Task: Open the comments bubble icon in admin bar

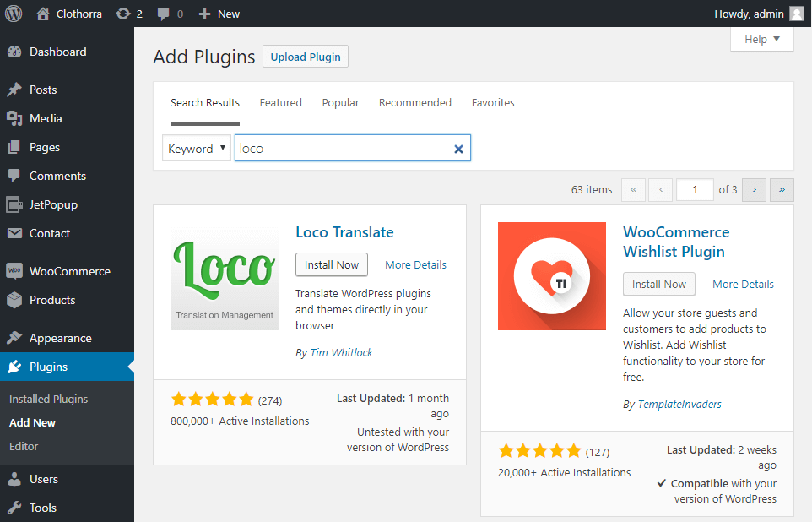Action: click(x=163, y=14)
